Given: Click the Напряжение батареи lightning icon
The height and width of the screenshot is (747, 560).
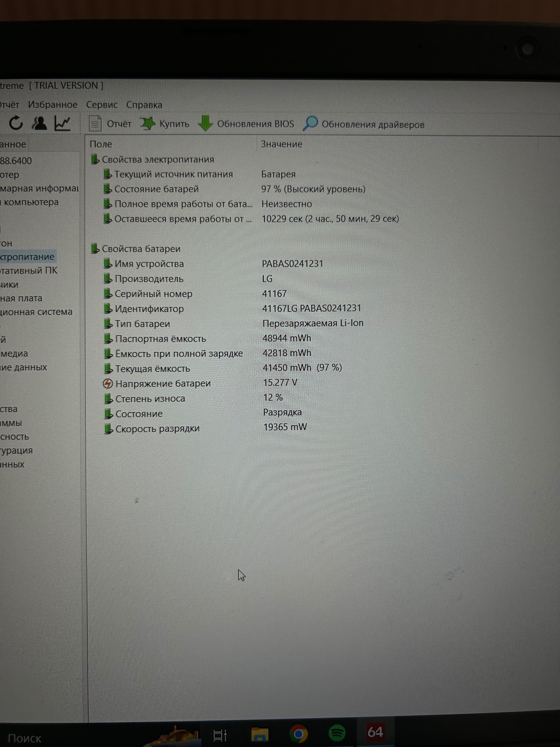Looking at the screenshot, I should click(108, 384).
